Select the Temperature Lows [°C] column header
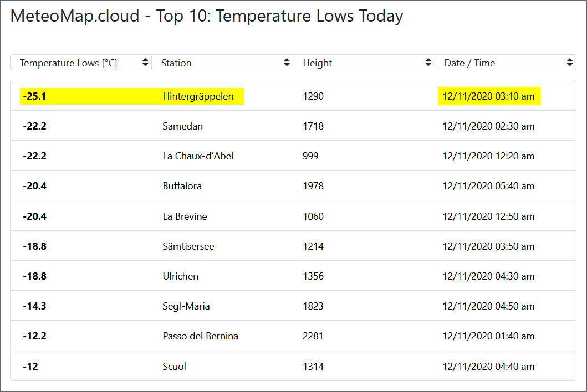The image size is (587, 392). point(69,63)
